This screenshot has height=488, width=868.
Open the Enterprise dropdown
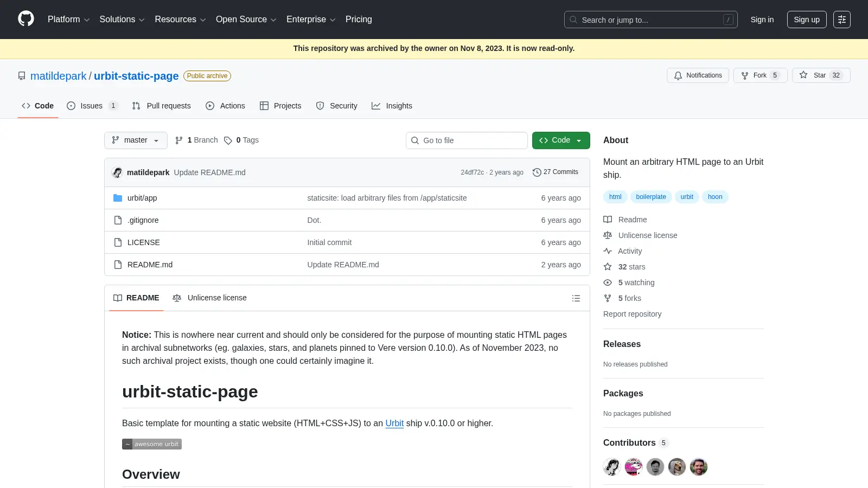pyautogui.click(x=311, y=20)
